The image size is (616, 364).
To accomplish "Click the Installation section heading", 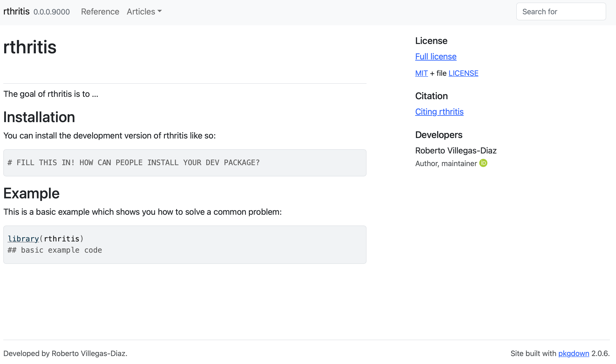I will (39, 117).
